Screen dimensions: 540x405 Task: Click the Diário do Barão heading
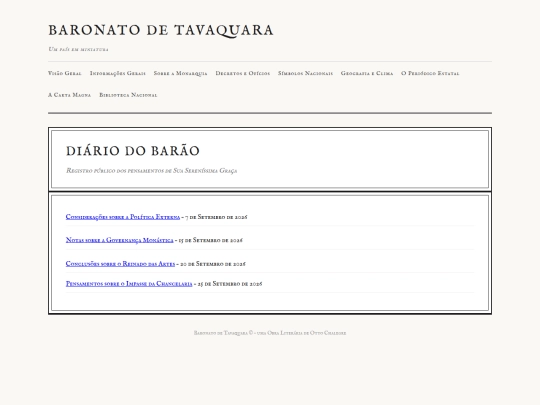coord(133,151)
